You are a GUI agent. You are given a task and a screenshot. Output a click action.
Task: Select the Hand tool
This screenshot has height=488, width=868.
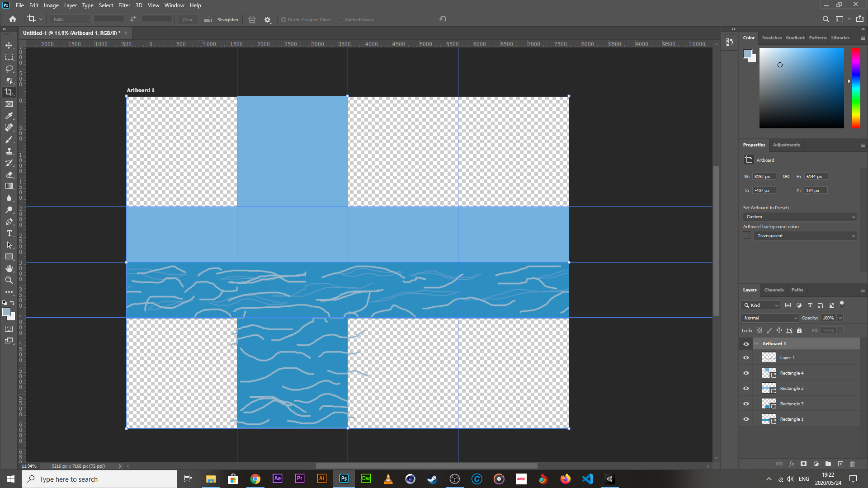tap(9, 268)
